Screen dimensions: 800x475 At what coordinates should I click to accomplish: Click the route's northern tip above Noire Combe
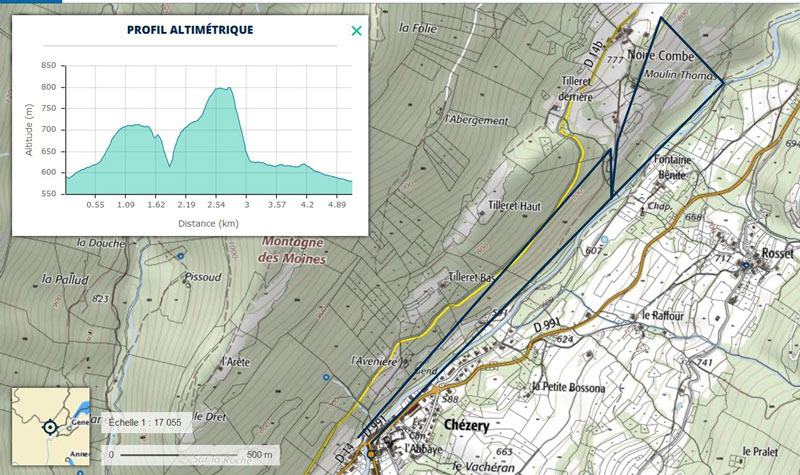(x=660, y=18)
